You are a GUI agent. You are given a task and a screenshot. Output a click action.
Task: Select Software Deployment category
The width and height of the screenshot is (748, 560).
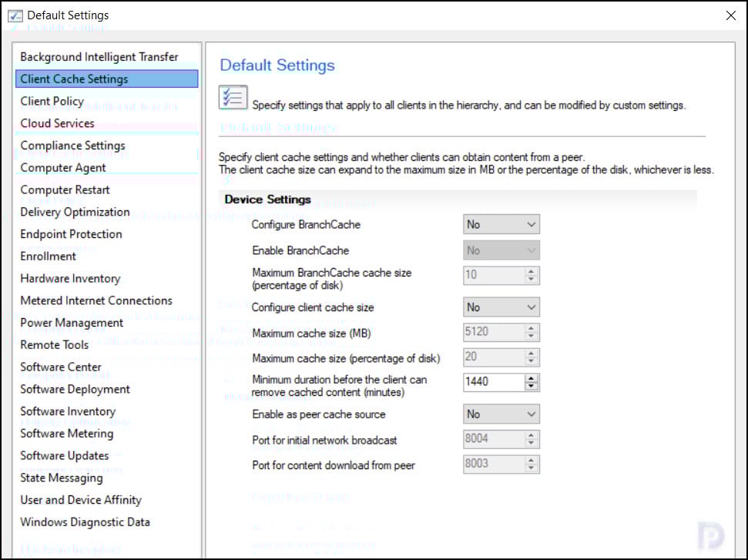[75, 389]
